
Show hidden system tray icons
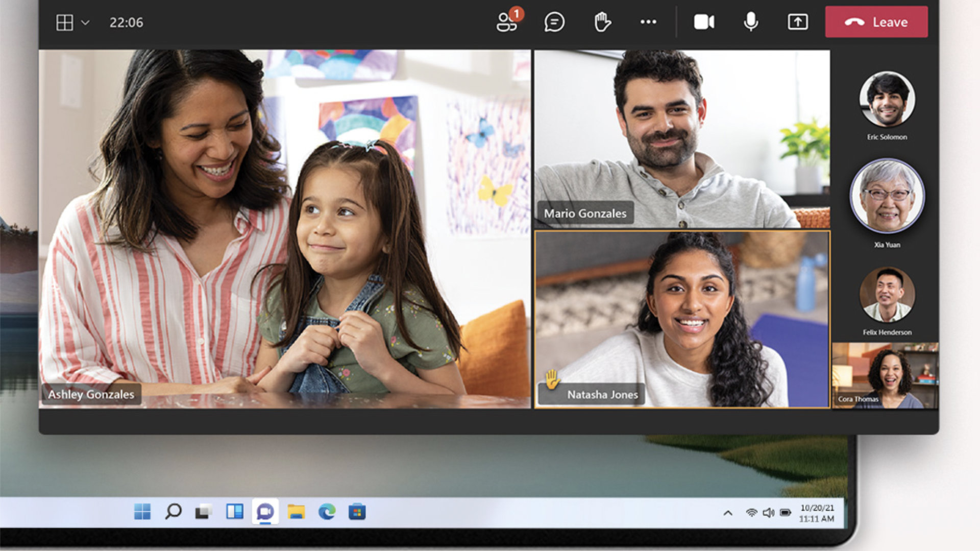tap(728, 513)
